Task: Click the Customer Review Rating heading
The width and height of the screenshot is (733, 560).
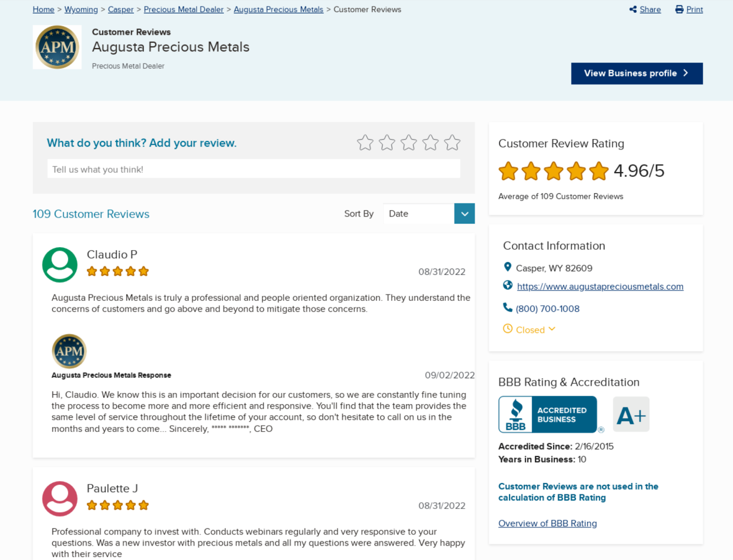Action: click(x=561, y=144)
